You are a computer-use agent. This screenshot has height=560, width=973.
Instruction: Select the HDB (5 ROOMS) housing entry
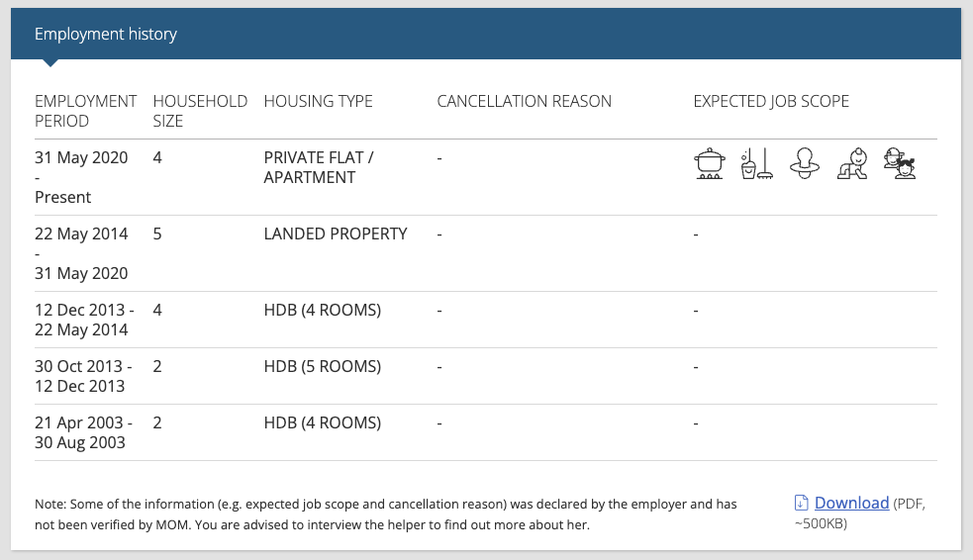pyautogui.click(x=323, y=366)
